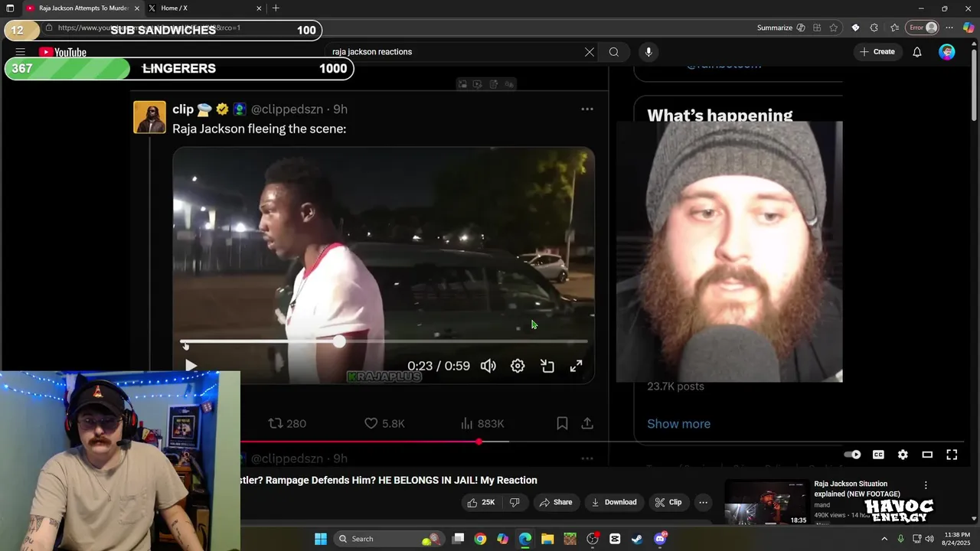Open tweet video settings gear
The width and height of the screenshot is (980, 551).
click(518, 366)
